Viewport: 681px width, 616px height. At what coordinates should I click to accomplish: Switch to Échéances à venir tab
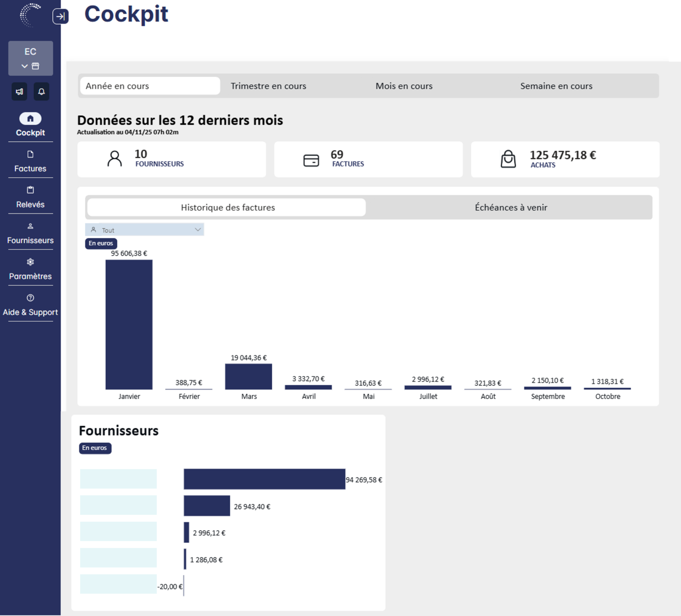coord(510,207)
